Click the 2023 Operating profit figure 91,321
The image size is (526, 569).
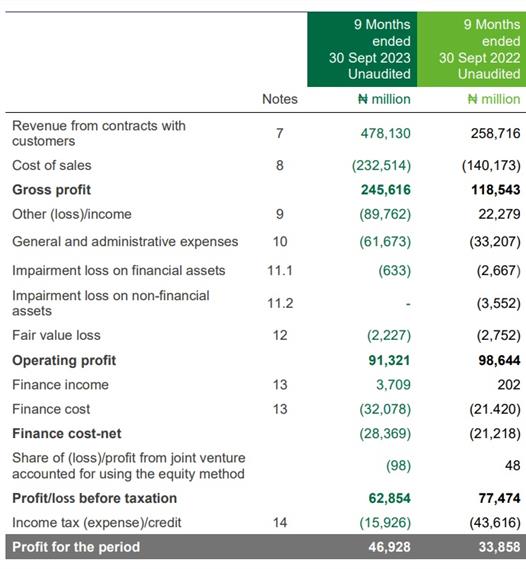[389, 360]
